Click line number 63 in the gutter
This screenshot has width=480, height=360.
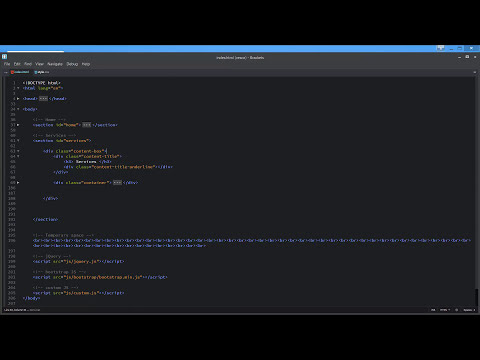[x=13, y=151]
